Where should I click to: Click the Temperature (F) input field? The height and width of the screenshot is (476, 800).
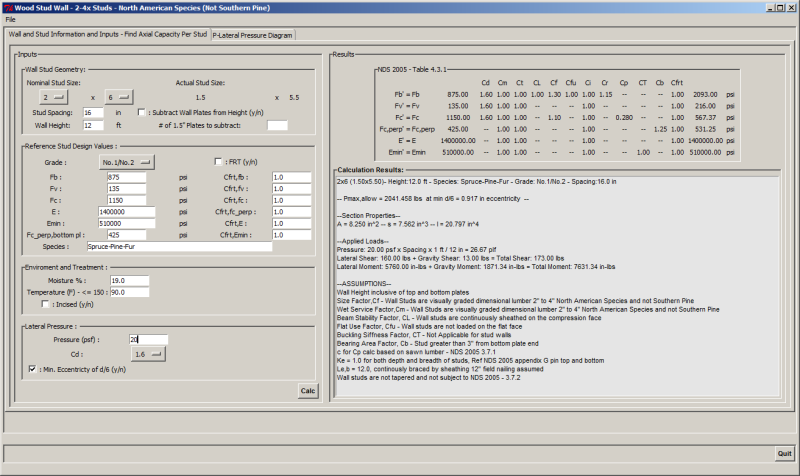coord(130,292)
